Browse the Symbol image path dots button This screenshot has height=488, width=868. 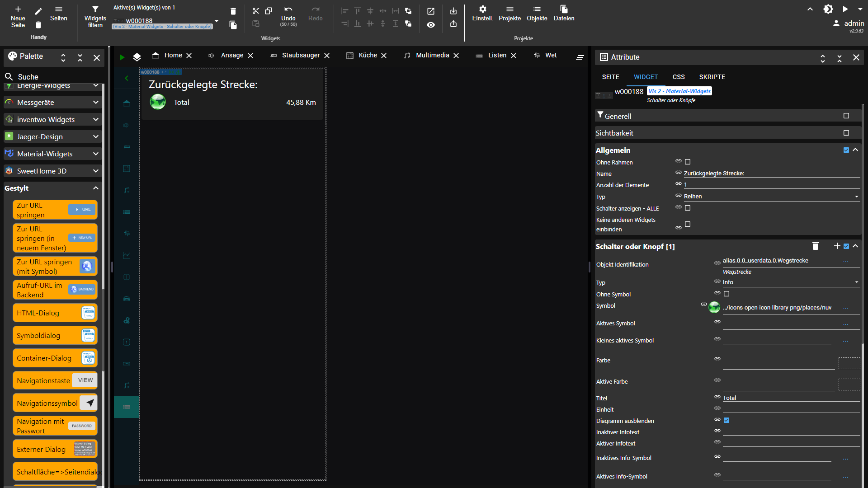click(845, 308)
